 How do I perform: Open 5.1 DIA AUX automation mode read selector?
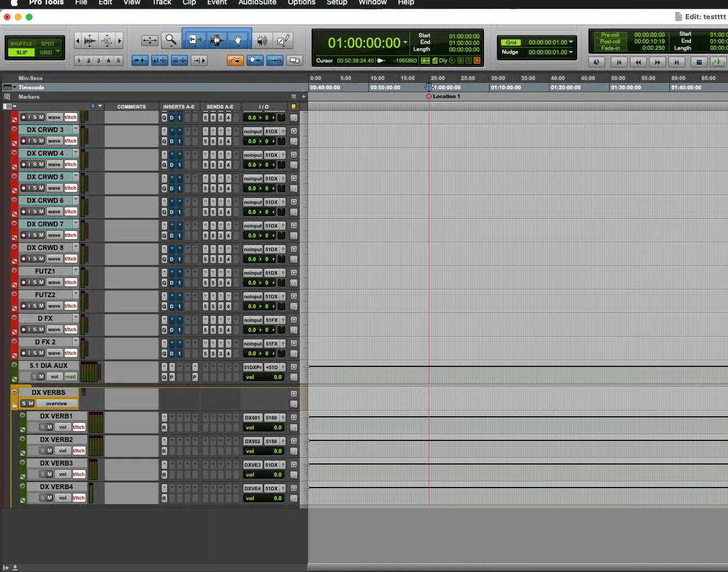(x=70, y=377)
